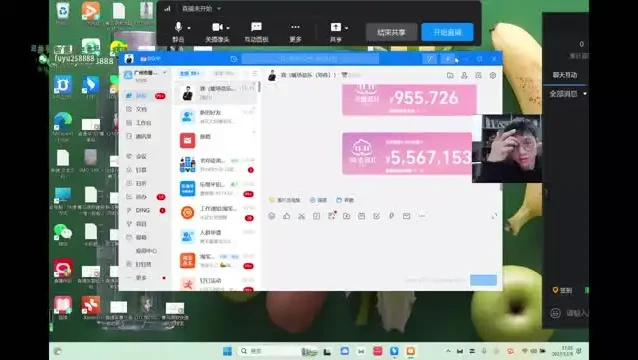The image size is (638, 360).
Task: Select the 全部 99+ conversation tab
Action: 190,74
